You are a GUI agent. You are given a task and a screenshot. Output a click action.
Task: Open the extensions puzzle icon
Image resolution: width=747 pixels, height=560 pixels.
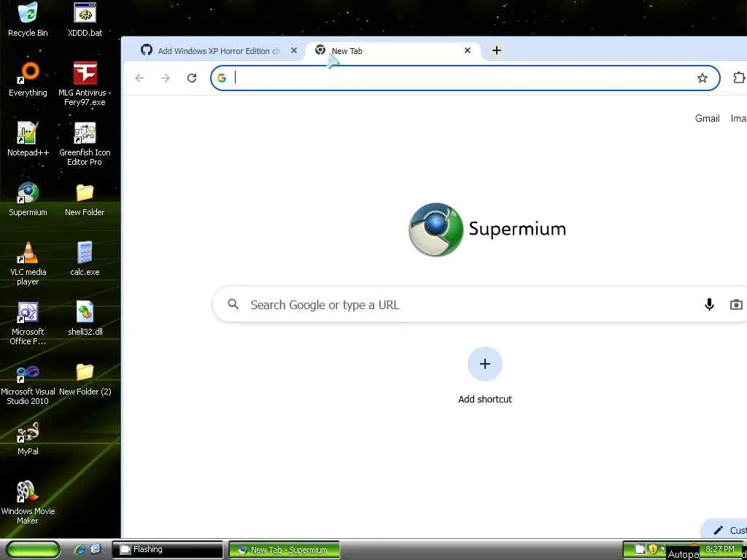click(x=738, y=77)
